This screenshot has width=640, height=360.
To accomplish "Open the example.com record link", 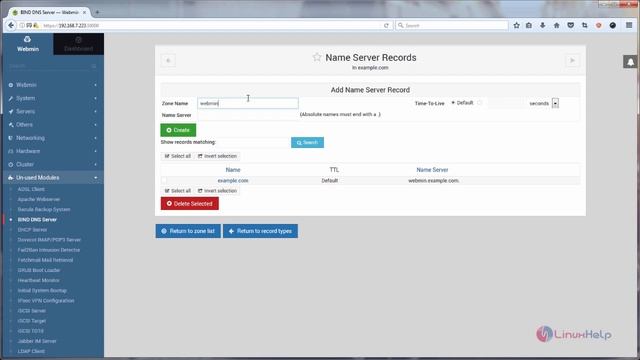I will pyautogui.click(x=233, y=180).
